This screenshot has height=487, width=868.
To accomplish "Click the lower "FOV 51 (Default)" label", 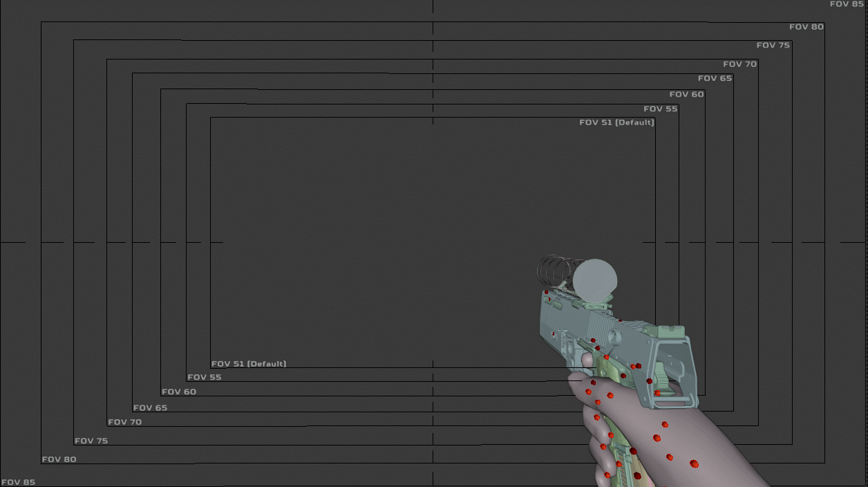I will (249, 364).
